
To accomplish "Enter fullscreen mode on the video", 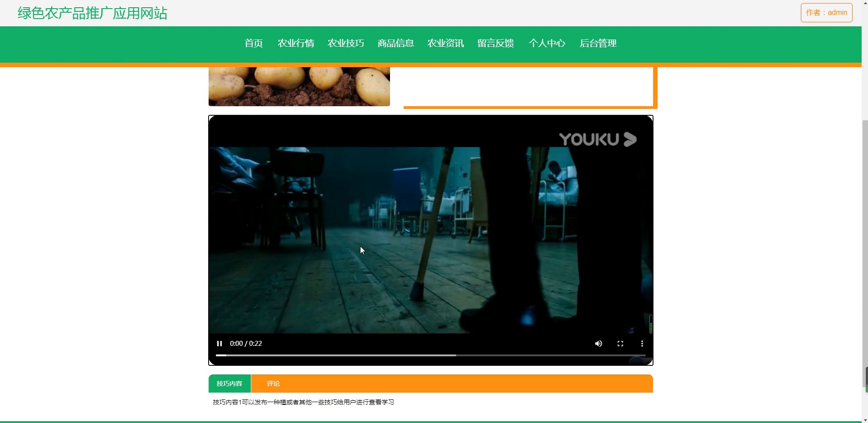I will (x=620, y=344).
